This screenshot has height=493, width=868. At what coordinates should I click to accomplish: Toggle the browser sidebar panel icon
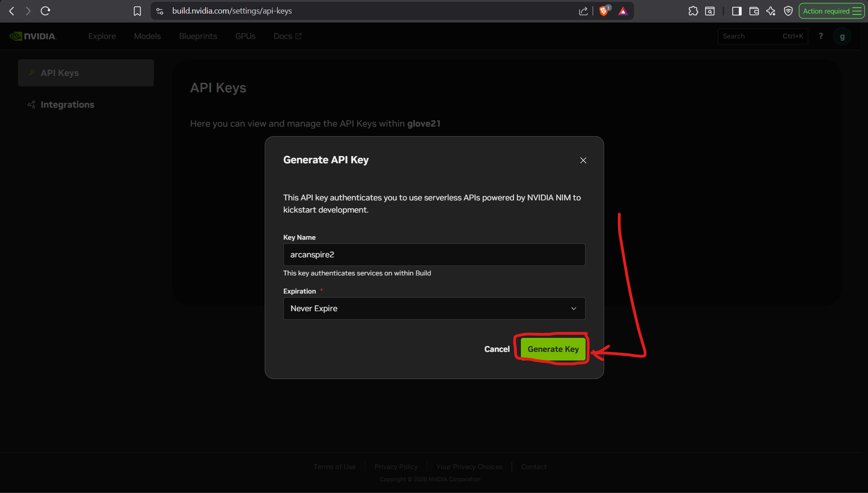(x=737, y=11)
